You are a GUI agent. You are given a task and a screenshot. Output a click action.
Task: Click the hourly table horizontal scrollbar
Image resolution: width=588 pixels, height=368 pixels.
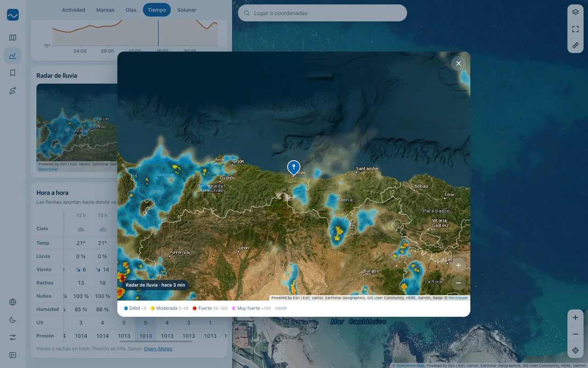tap(157, 341)
